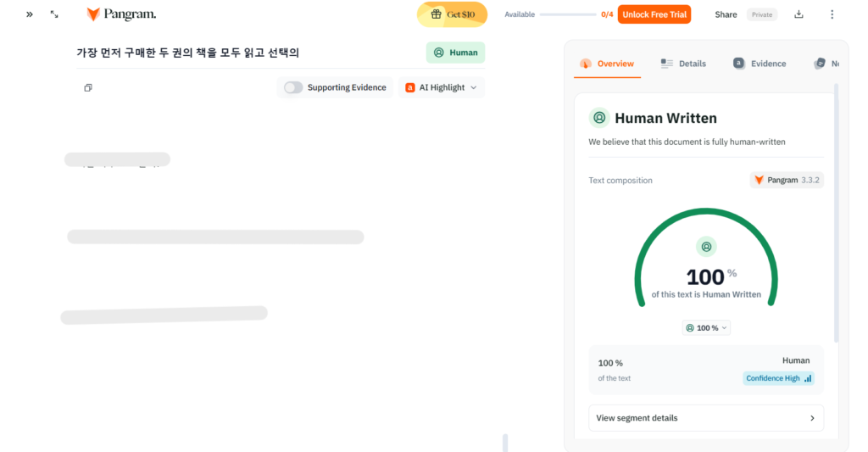This screenshot has width=868, height=452.
Task: Open View segment details
Action: 706,418
